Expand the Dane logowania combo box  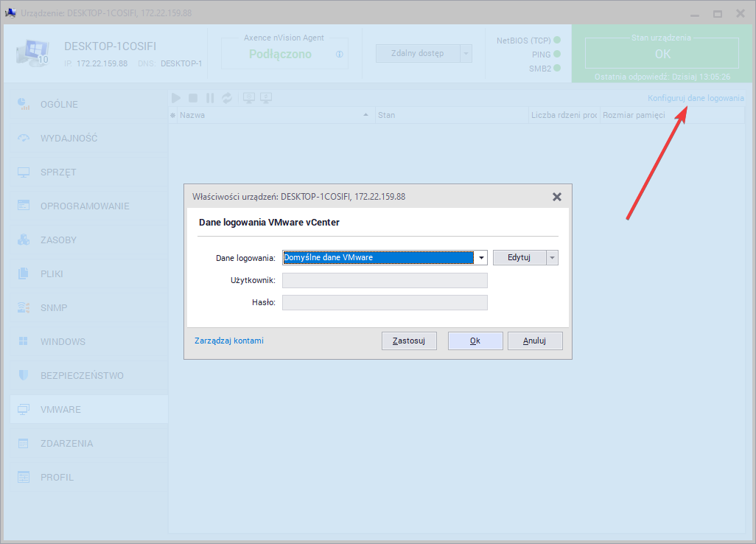481,257
